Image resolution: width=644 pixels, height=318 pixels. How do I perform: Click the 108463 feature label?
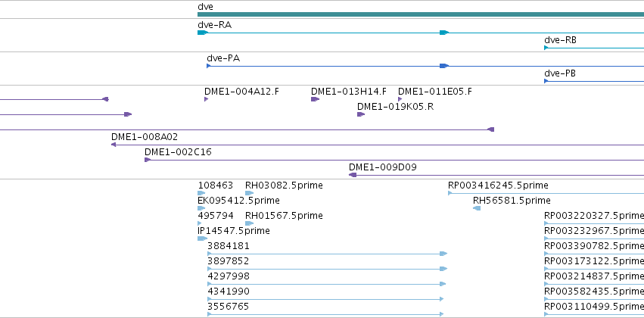coord(215,185)
